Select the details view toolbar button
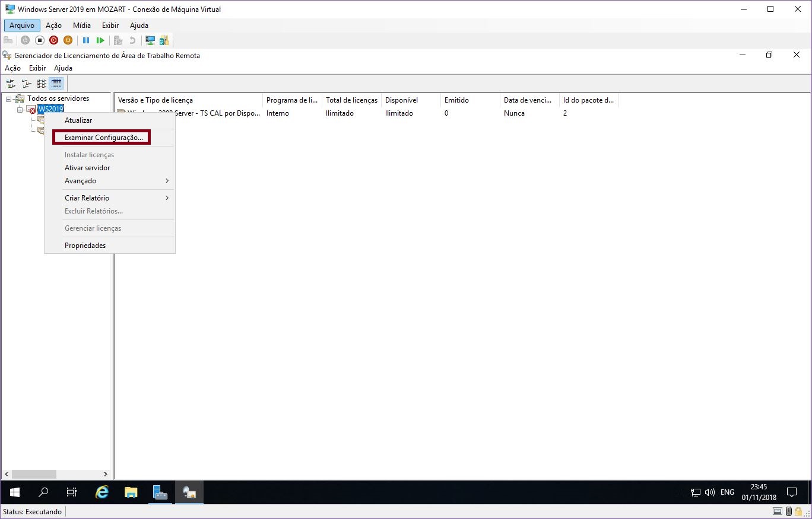 click(56, 83)
